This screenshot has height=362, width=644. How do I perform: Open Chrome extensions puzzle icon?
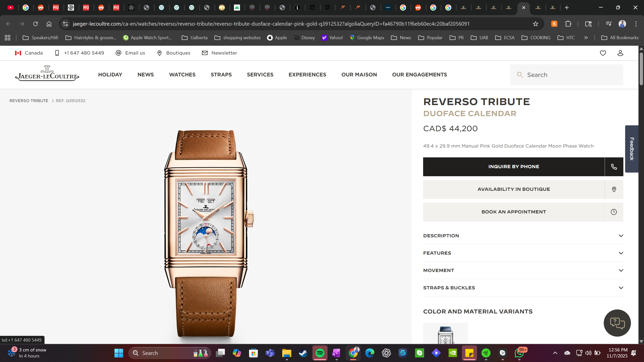point(568,24)
